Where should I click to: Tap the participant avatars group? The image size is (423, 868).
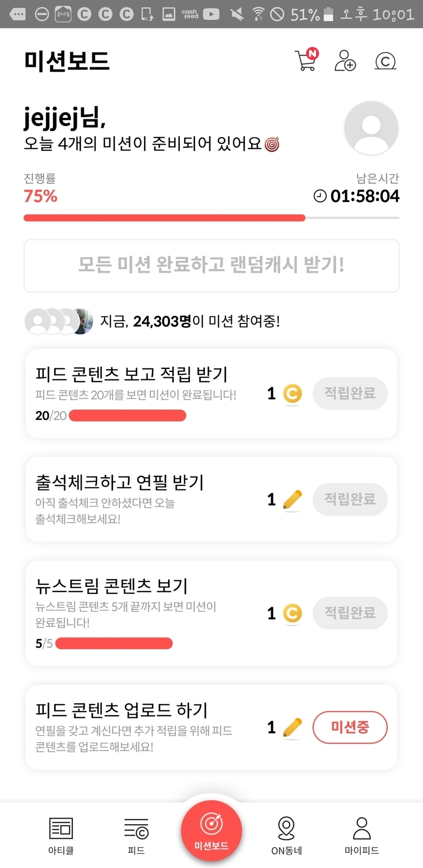59,321
